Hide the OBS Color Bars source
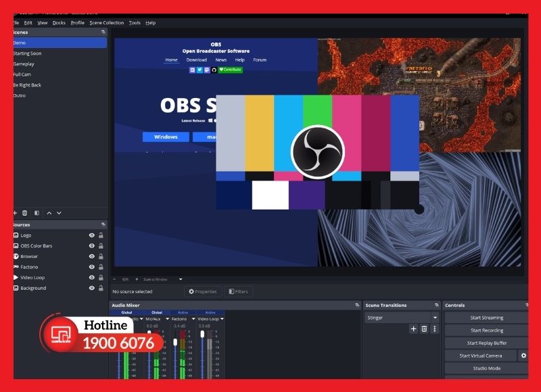The width and height of the screenshot is (541, 392). pos(92,246)
